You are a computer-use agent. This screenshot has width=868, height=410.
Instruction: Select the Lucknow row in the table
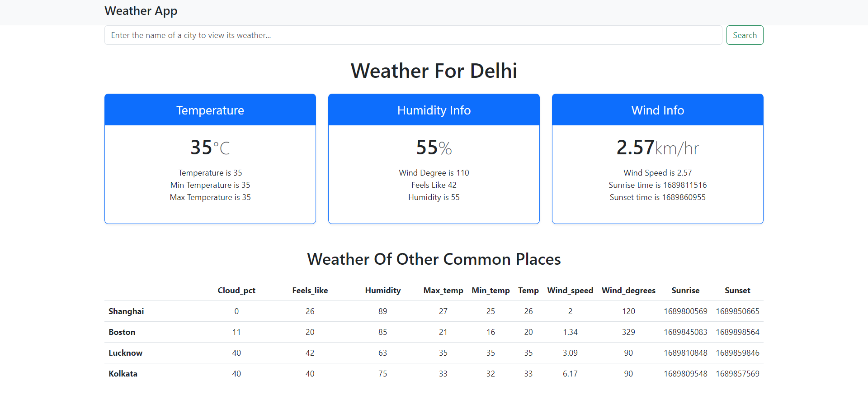[125, 353]
